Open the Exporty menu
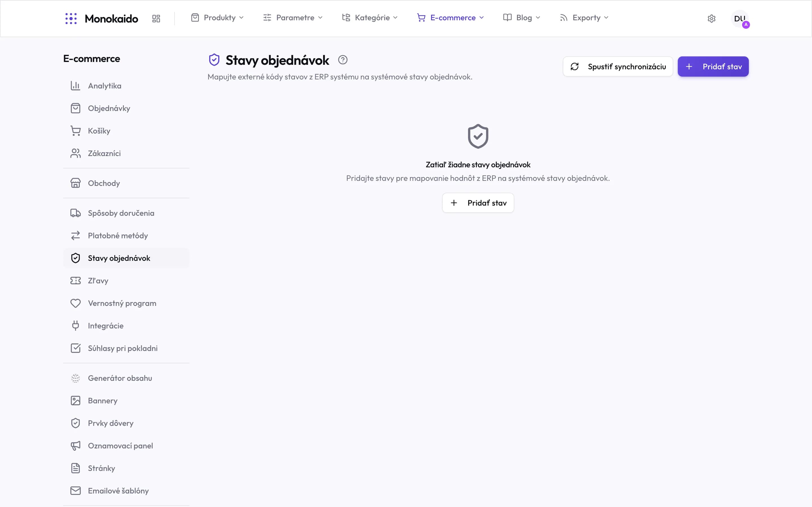812x507 pixels. (584, 18)
